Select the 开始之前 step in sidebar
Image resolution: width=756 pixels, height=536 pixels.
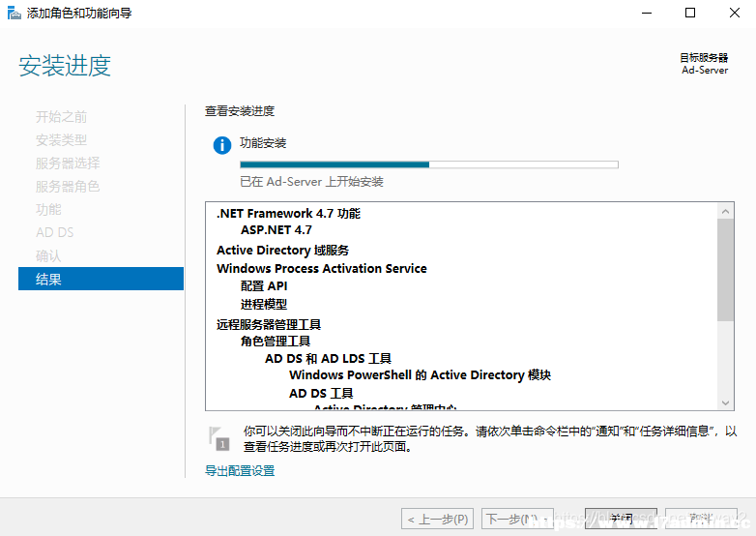coord(61,117)
